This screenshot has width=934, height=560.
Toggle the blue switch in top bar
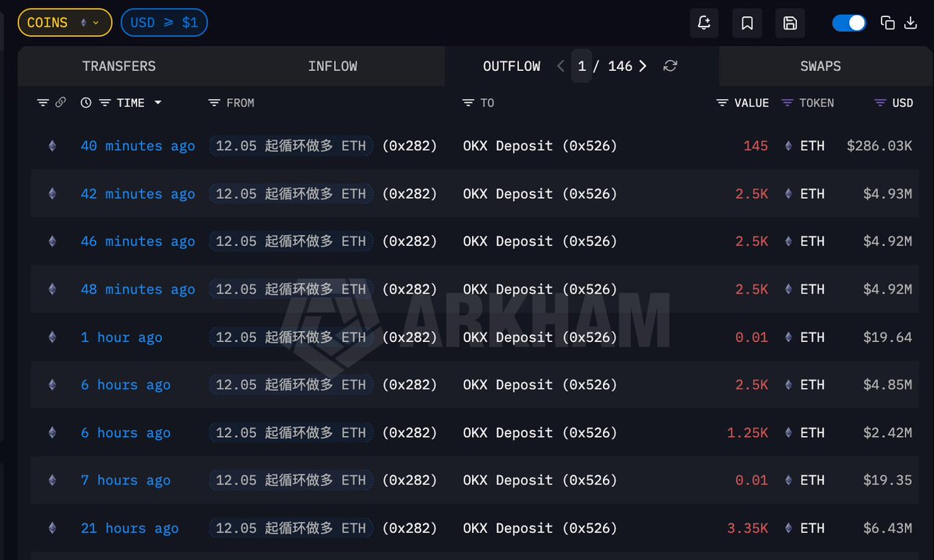[849, 23]
